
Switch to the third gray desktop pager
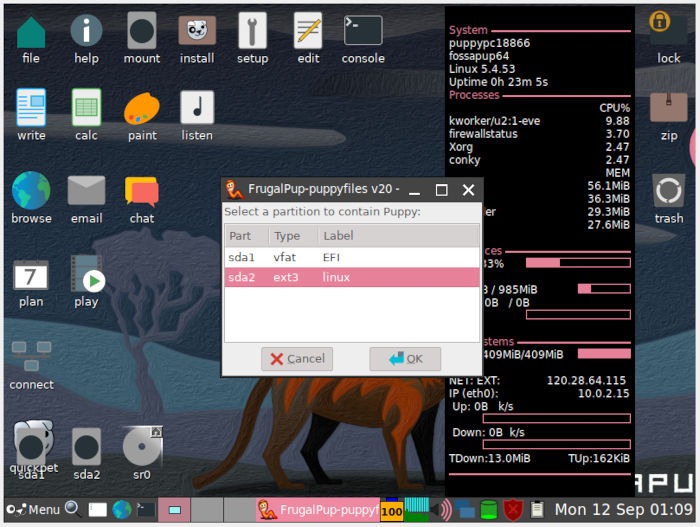tap(239, 510)
